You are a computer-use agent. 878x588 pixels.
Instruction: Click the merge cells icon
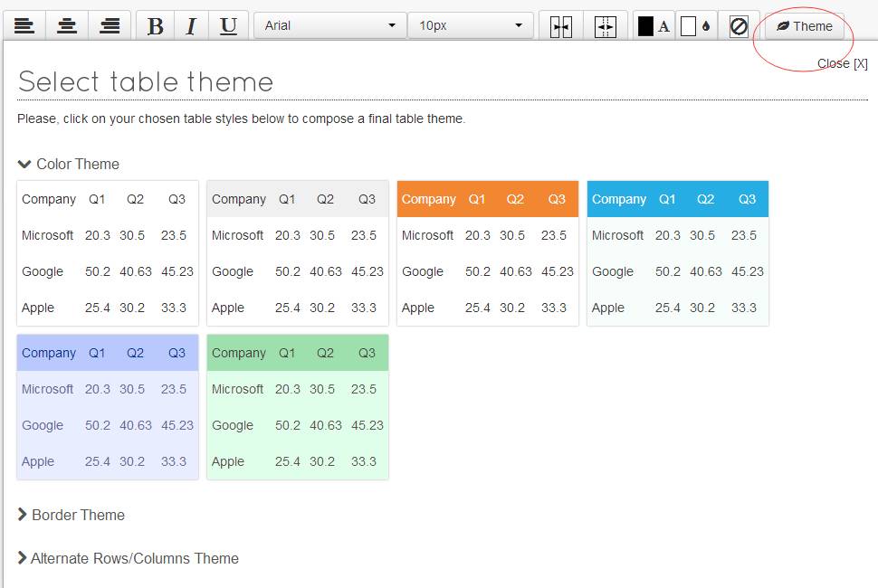coord(560,26)
